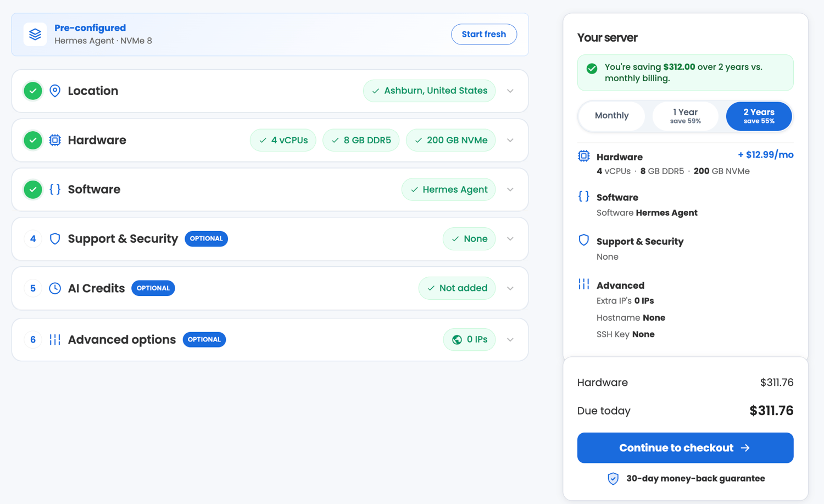Click the Support & Security shield icon

click(55, 239)
